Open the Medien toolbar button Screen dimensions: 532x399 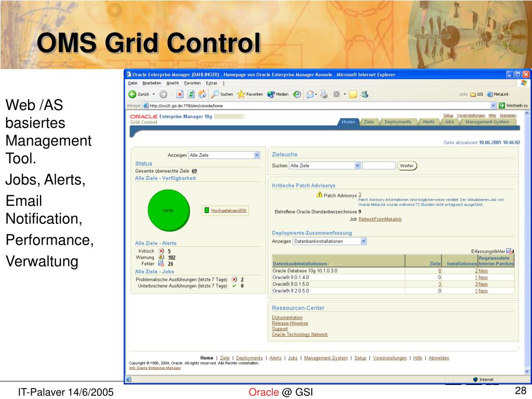278,95
